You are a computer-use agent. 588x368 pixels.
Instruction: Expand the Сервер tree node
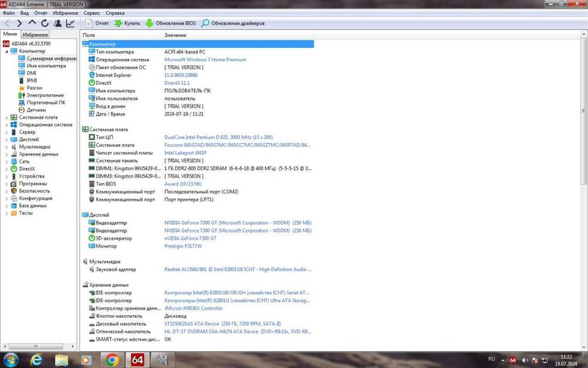[x=6, y=132]
